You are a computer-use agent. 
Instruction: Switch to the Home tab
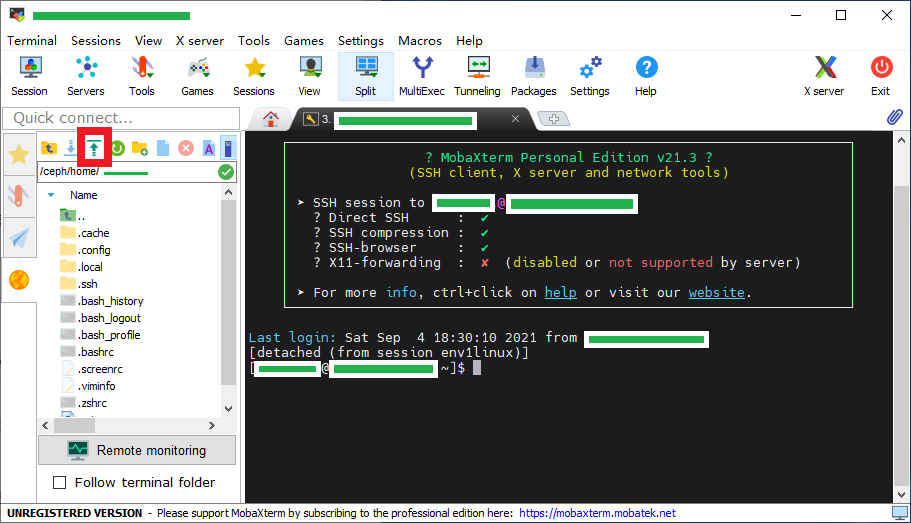(271, 119)
